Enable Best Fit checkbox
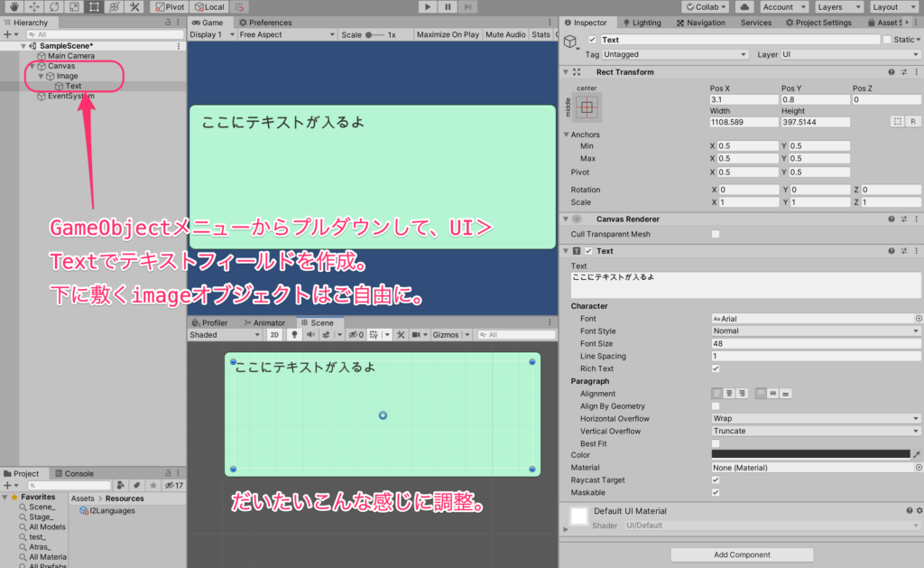Image resolution: width=924 pixels, height=568 pixels. point(716,443)
